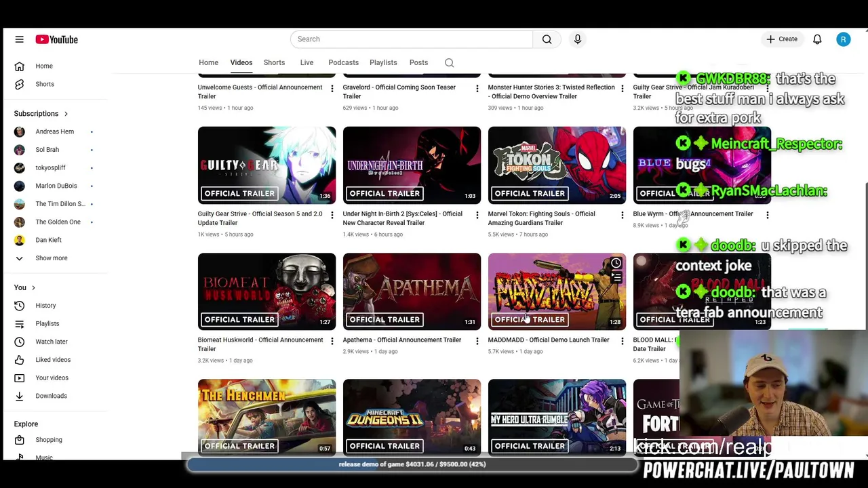Switch to the Podcasts tab
The width and height of the screenshot is (868, 488).
[x=343, y=62]
